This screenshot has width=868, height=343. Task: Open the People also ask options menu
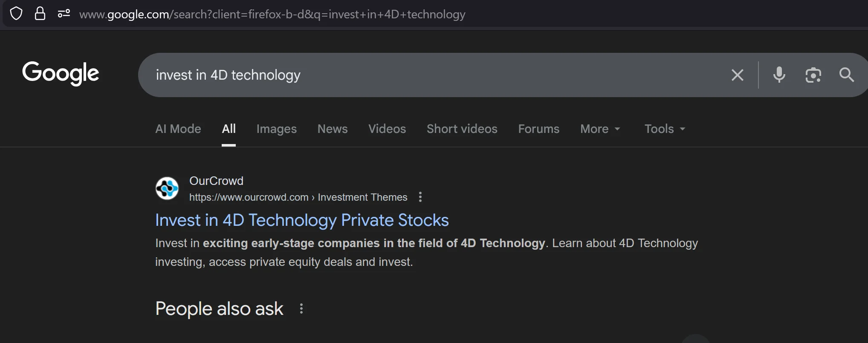click(301, 308)
